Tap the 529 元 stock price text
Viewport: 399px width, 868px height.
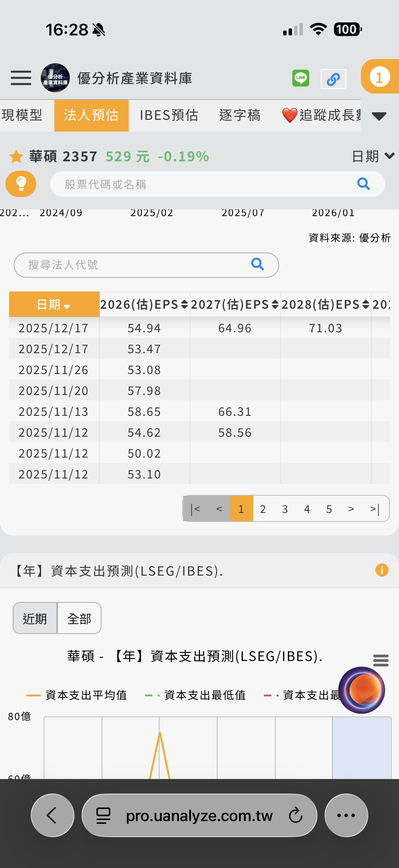(x=128, y=156)
